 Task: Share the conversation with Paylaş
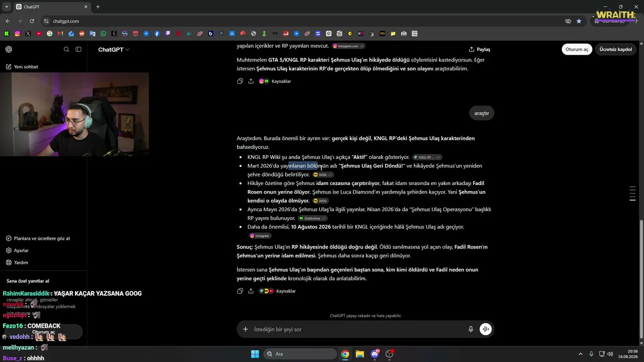(x=479, y=49)
